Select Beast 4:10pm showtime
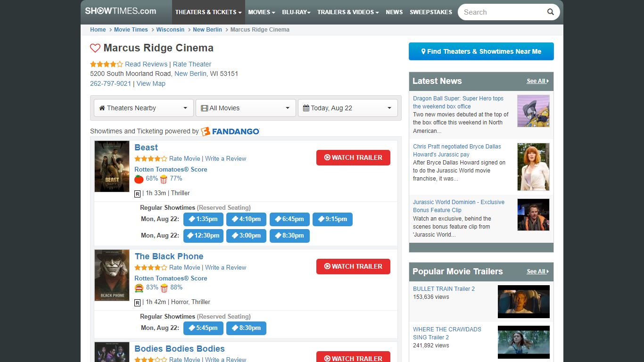Image resolution: width=644 pixels, height=362 pixels. [246, 219]
